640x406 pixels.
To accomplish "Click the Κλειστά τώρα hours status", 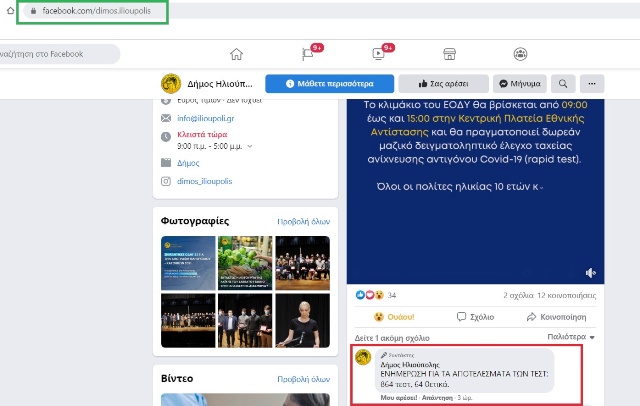I will click(202, 134).
